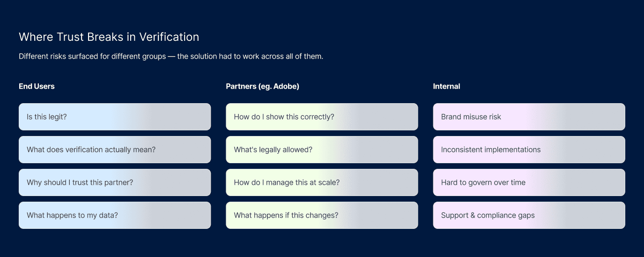Select the "How do I show this correctly?" card

click(x=322, y=117)
